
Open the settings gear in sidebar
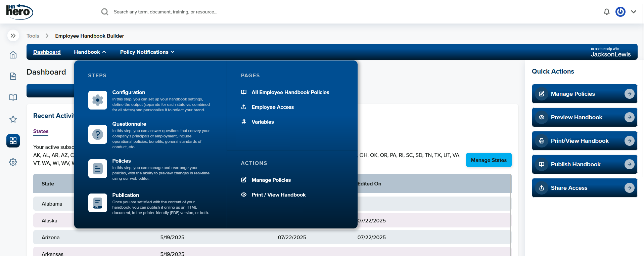click(x=13, y=162)
